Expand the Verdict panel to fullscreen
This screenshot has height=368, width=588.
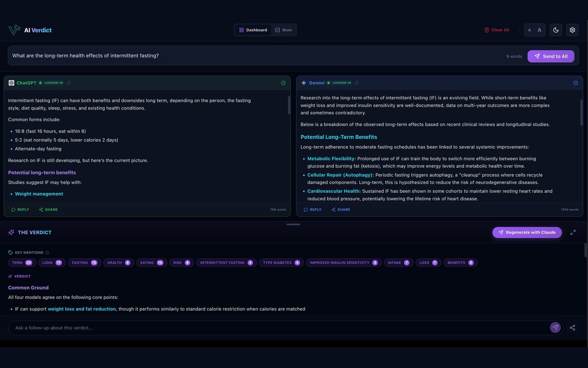pos(573,232)
